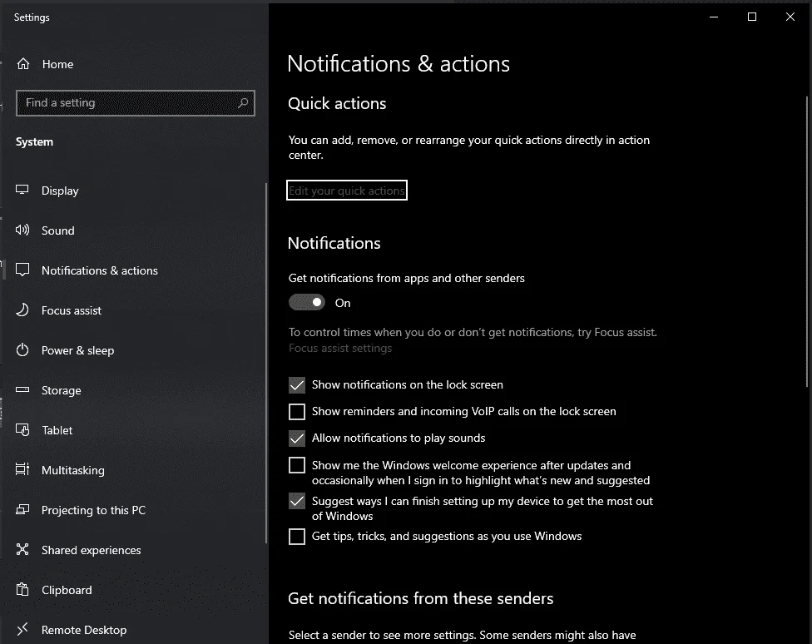812x644 pixels.
Task: Check Get tips, tricks, and suggestions
Action: [x=297, y=536]
